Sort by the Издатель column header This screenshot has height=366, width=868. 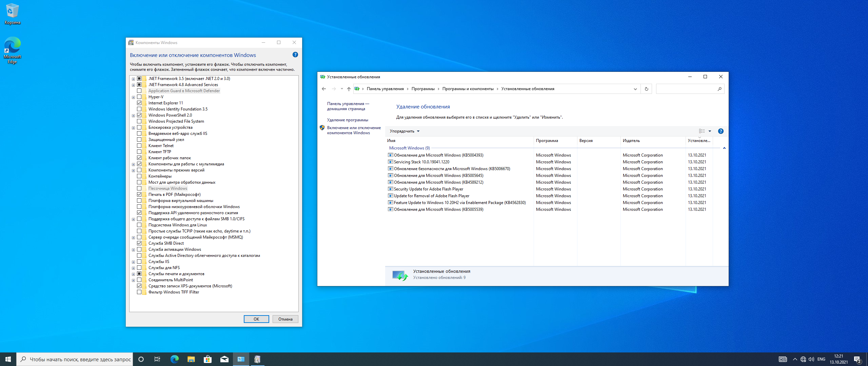(653, 141)
